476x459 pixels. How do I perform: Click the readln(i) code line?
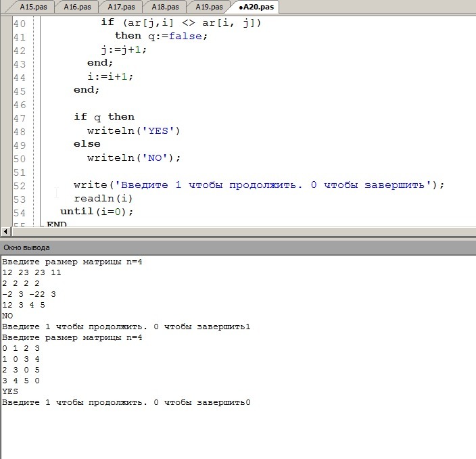coord(103,198)
